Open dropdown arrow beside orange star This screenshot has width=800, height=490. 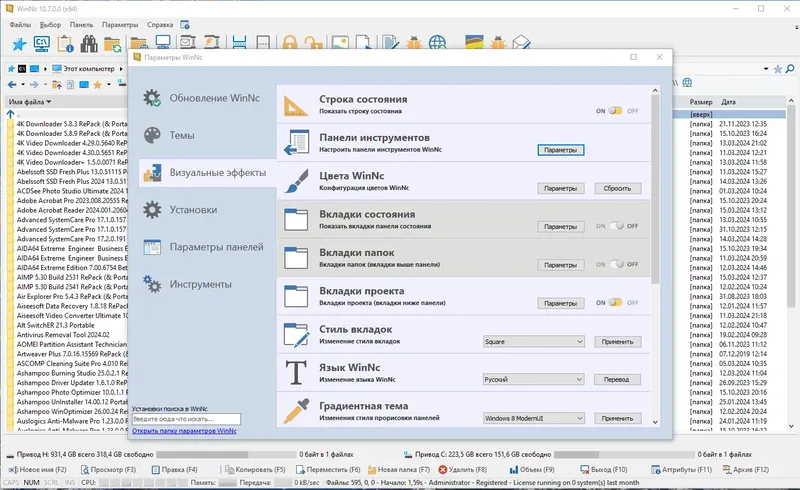point(109,84)
